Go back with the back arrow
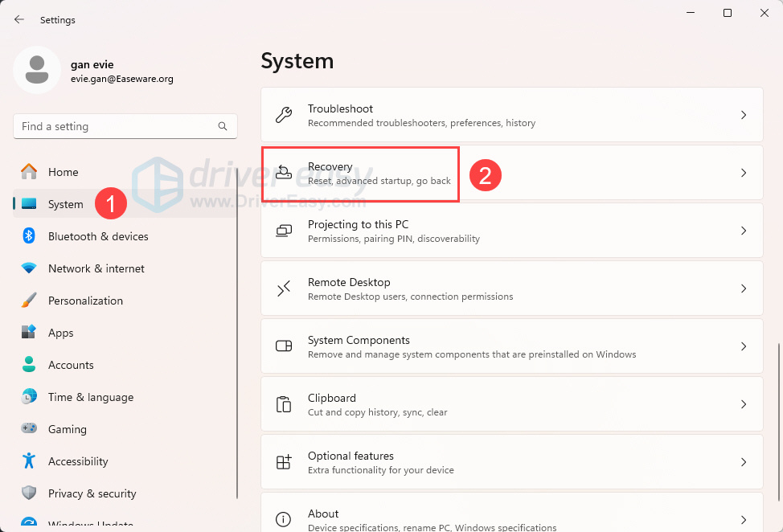Image resolution: width=783 pixels, height=532 pixels. coord(19,20)
